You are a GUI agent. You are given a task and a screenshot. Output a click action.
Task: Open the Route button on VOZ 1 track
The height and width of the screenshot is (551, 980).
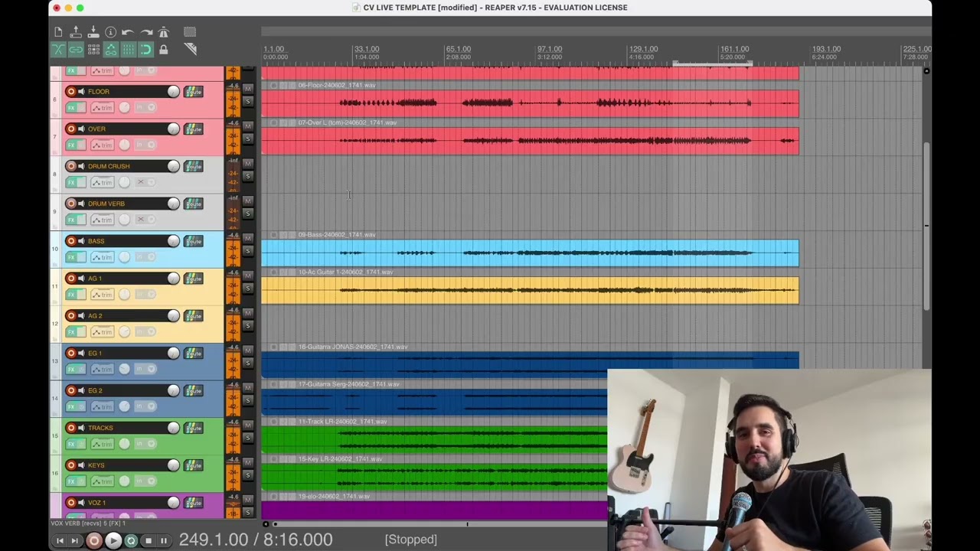click(193, 502)
